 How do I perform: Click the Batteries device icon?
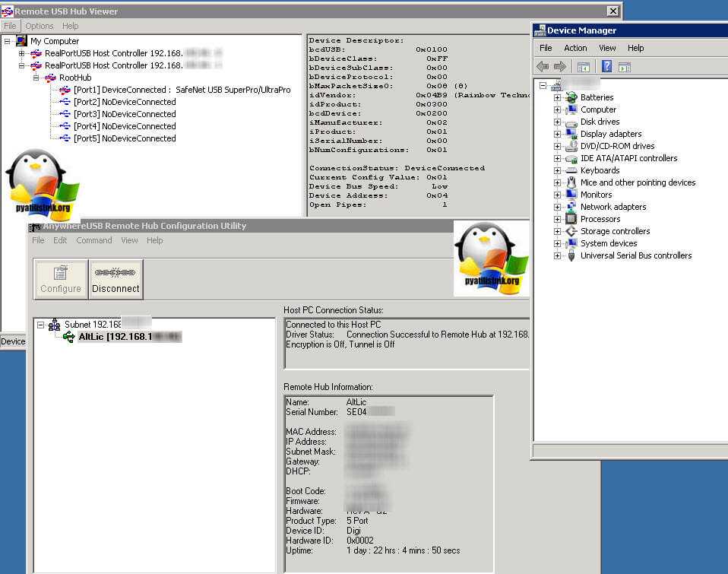tap(571, 97)
